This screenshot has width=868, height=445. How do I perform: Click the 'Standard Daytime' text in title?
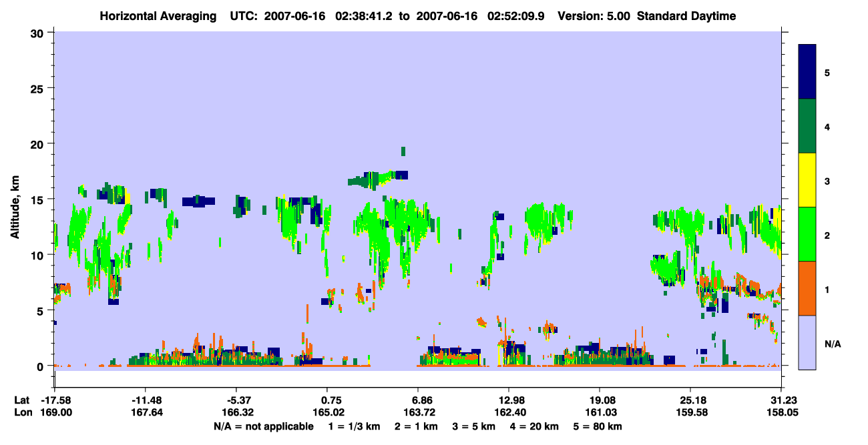pos(686,16)
